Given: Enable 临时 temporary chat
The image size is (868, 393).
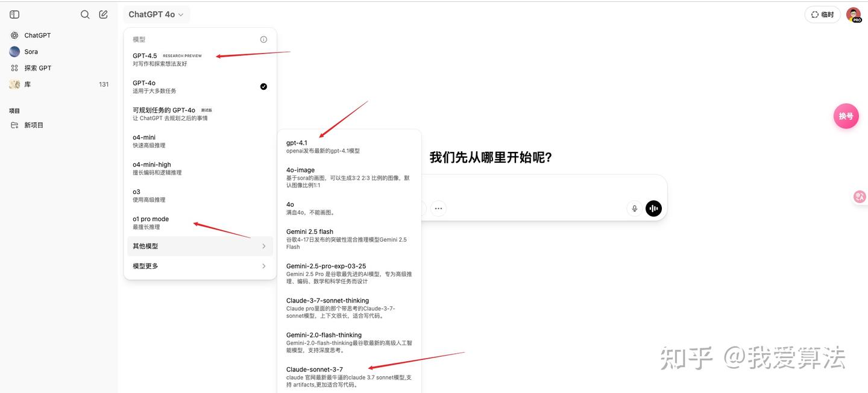Looking at the screenshot, I should point(822,14).
